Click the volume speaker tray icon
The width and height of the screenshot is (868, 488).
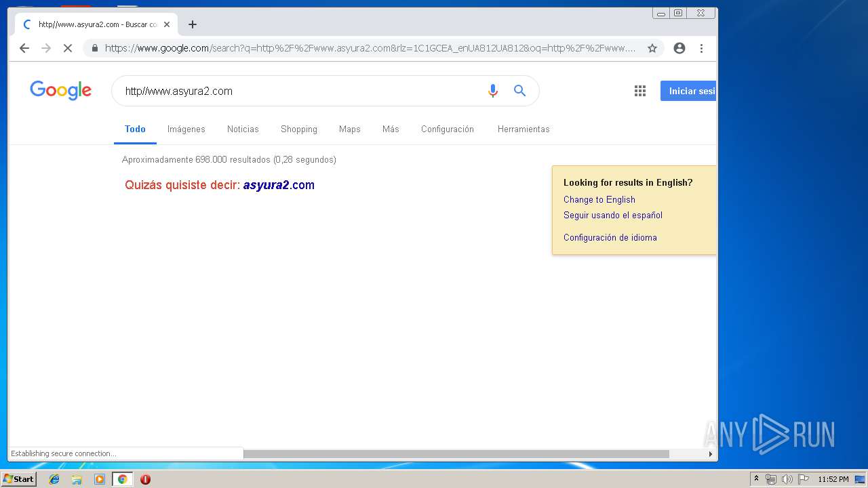click(x=787, y=479)
